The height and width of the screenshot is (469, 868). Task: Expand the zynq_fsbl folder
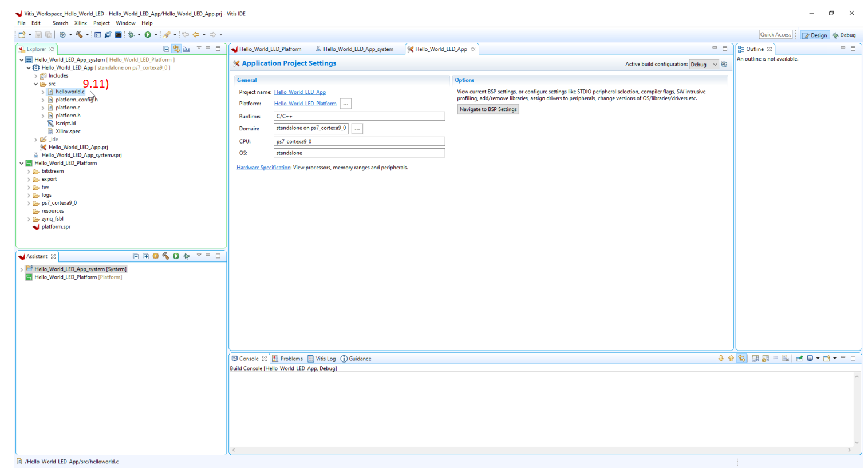click(x=29, y=219)
